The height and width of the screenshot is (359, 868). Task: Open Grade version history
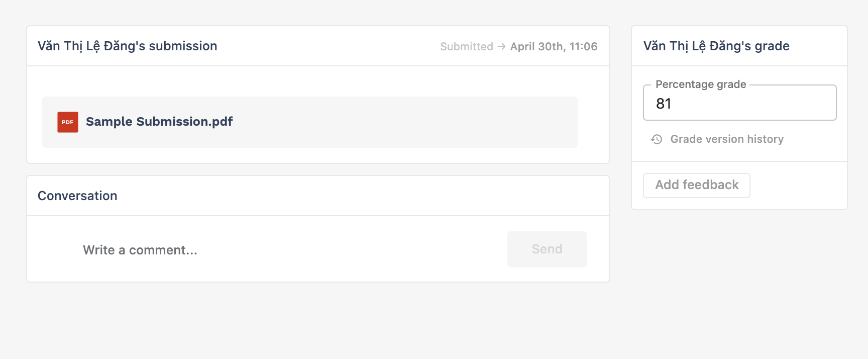[727, 139]
